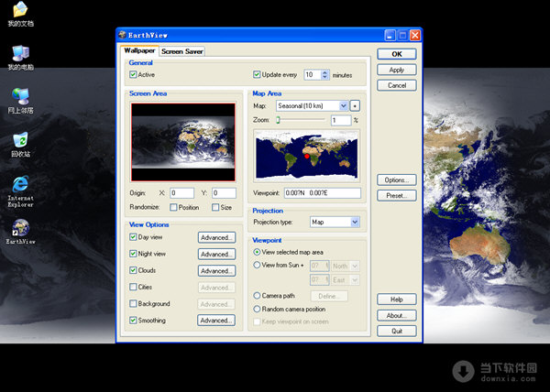Click the Viewpoint coordinates field
The height and width of the screenshot is (392, 550).
click(323, 193)
